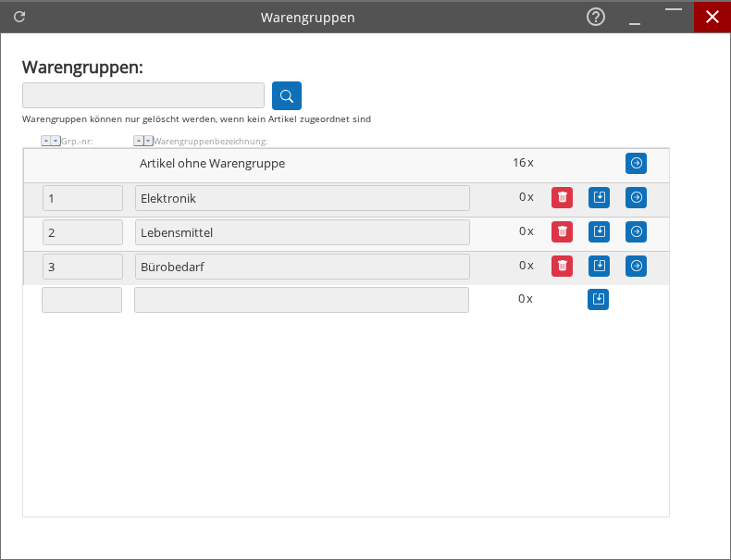731x560 pixels.
Task: Save the new empty group row
Action: [x=598, y=299]
